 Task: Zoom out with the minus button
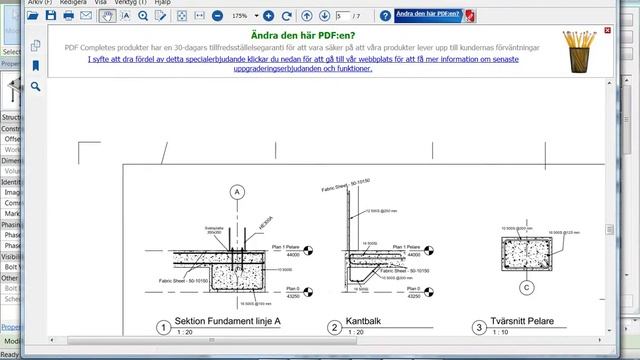click(x=217, y=16)
